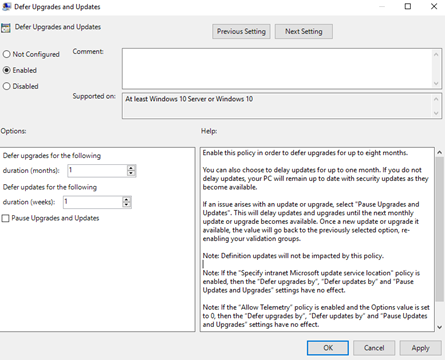The height and width of the screenshot is (360, 445).
Task: Click the Cancel button
Action: pyautogui.click(x=374, y=348)
